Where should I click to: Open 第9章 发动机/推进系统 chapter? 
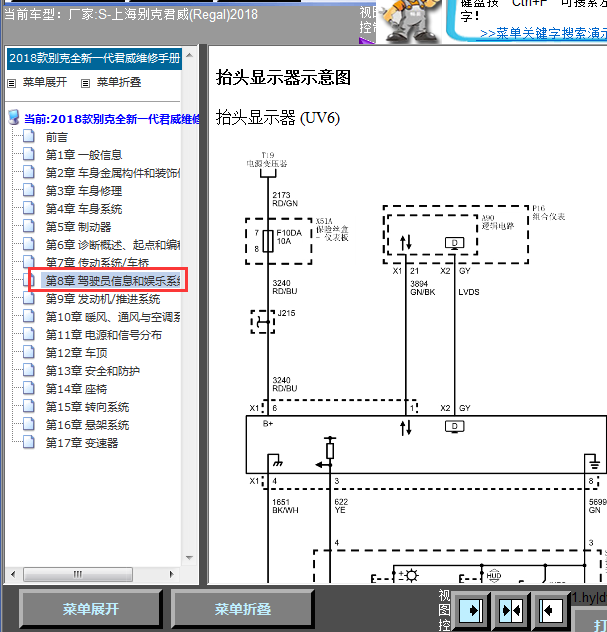103,299
